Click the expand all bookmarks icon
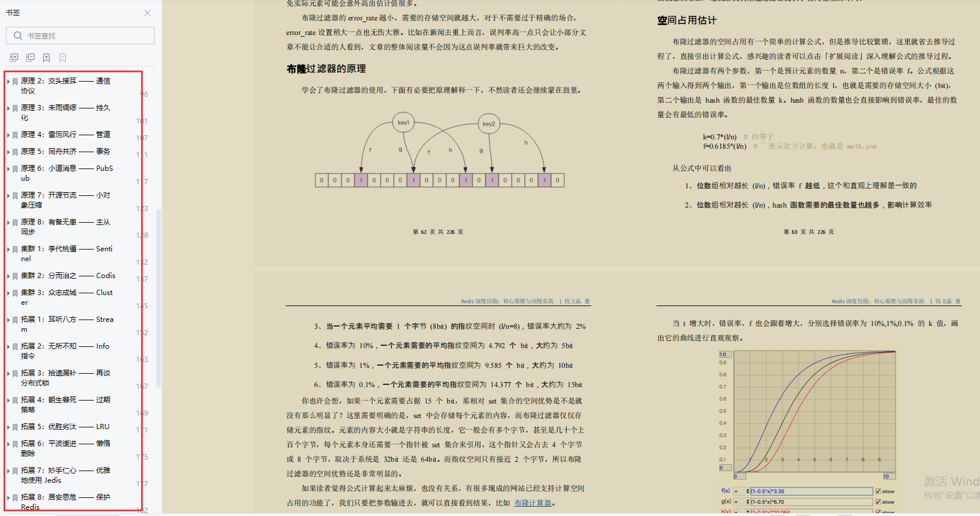Image resolution: width=980 pixels, height=516 pixels. point(14,58)
